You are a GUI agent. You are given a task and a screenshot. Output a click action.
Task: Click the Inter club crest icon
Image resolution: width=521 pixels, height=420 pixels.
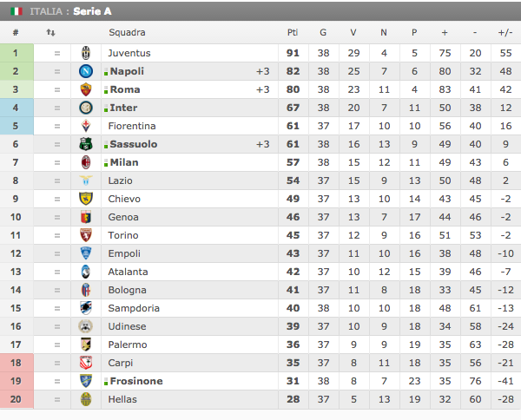[86, 108]
